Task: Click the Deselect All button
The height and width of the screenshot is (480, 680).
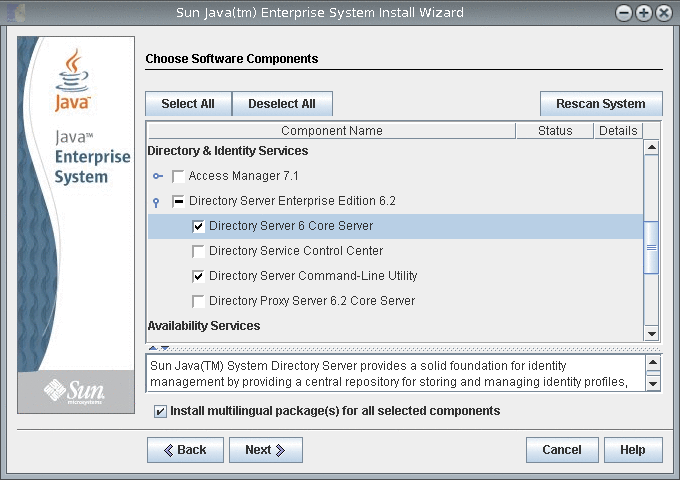Action: (x=282, y=104)
